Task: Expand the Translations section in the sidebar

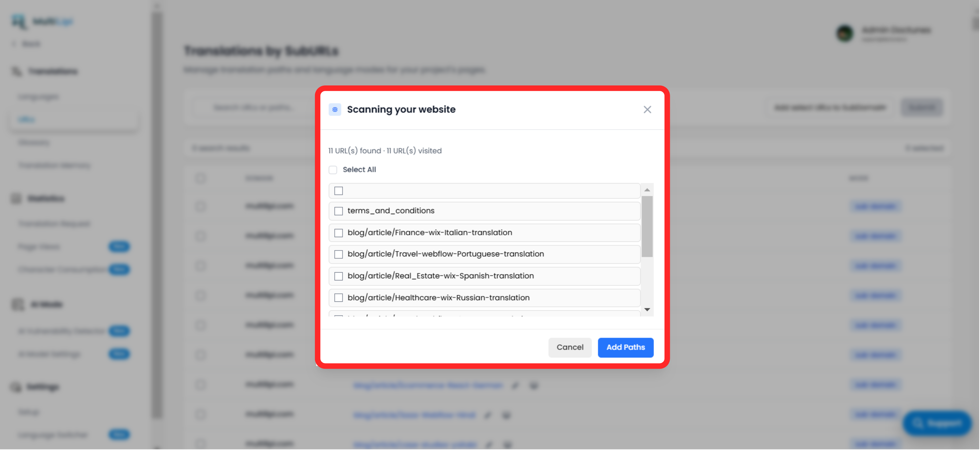Action: [x=53, y=71]
